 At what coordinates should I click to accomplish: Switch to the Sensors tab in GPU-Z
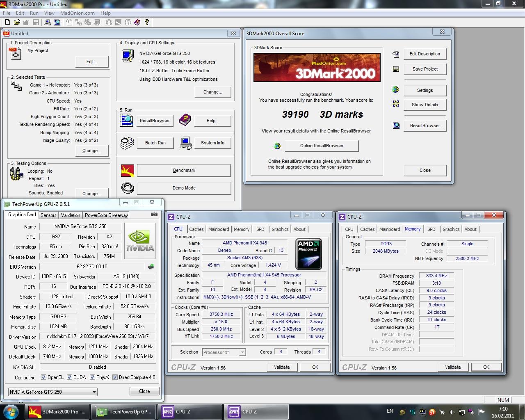coord(48,215)
